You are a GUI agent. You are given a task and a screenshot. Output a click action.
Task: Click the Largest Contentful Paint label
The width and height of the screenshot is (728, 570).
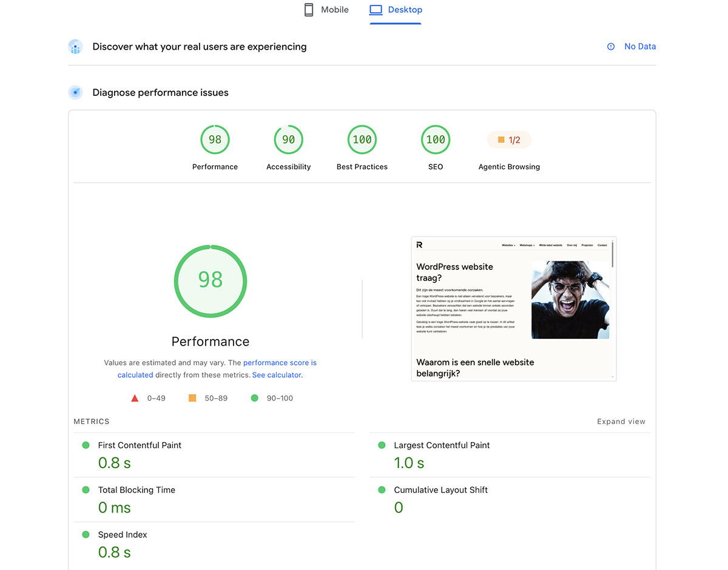[442, 445]
